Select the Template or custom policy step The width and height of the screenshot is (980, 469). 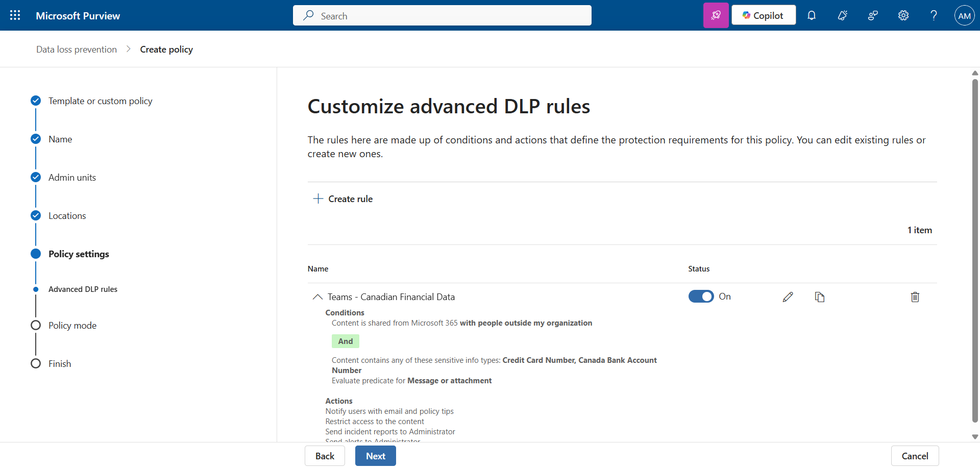click(x=100, y=101)
